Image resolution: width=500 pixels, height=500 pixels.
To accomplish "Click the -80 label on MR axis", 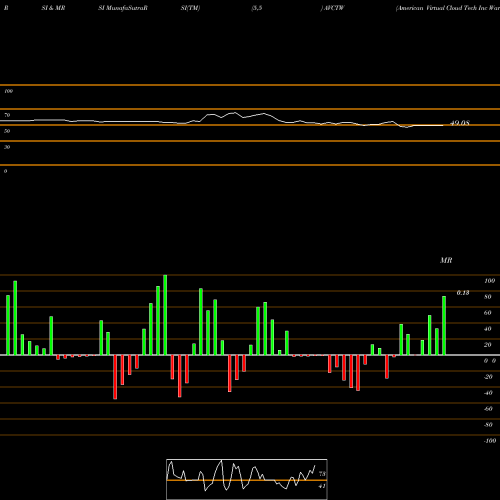I will [x=488, y=425].
